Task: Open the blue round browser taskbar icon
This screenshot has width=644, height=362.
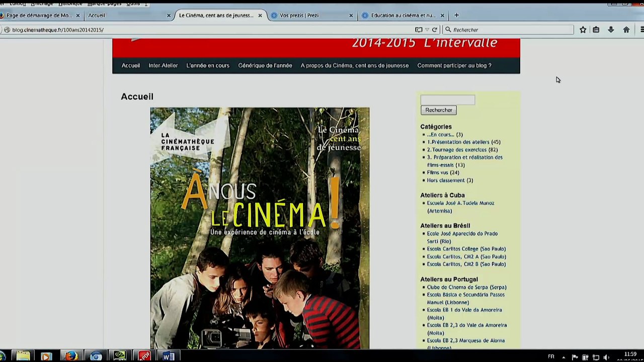Action: coord(96,356)
